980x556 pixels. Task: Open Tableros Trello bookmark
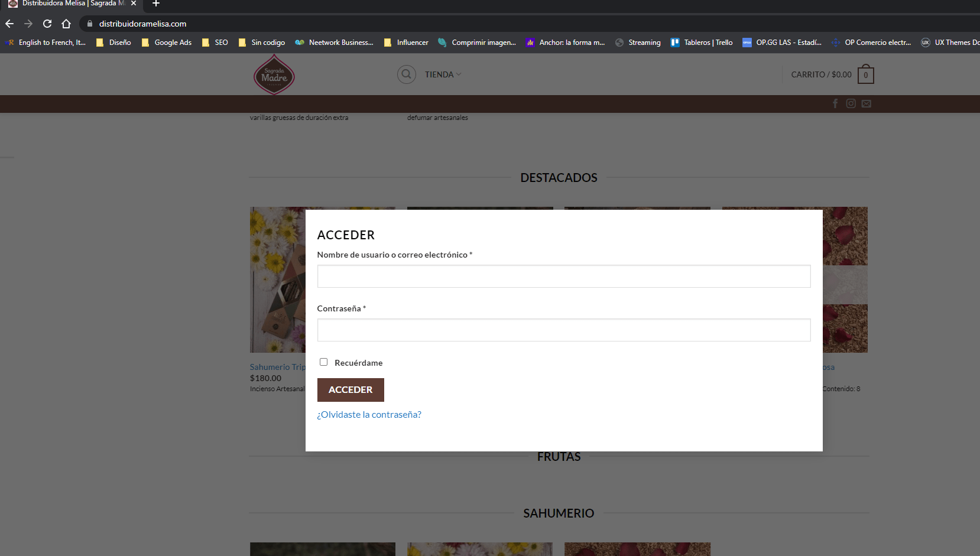click(x=702, y=43)
